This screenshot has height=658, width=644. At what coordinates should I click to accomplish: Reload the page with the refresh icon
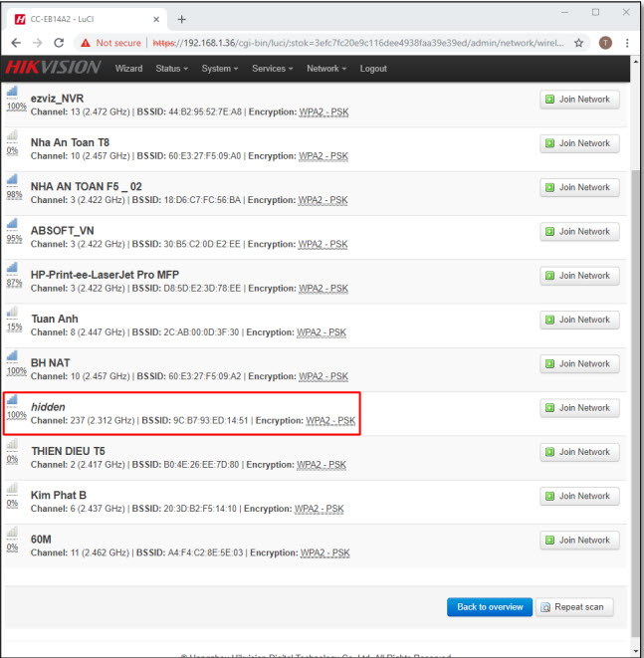click(x=59, y=43)
